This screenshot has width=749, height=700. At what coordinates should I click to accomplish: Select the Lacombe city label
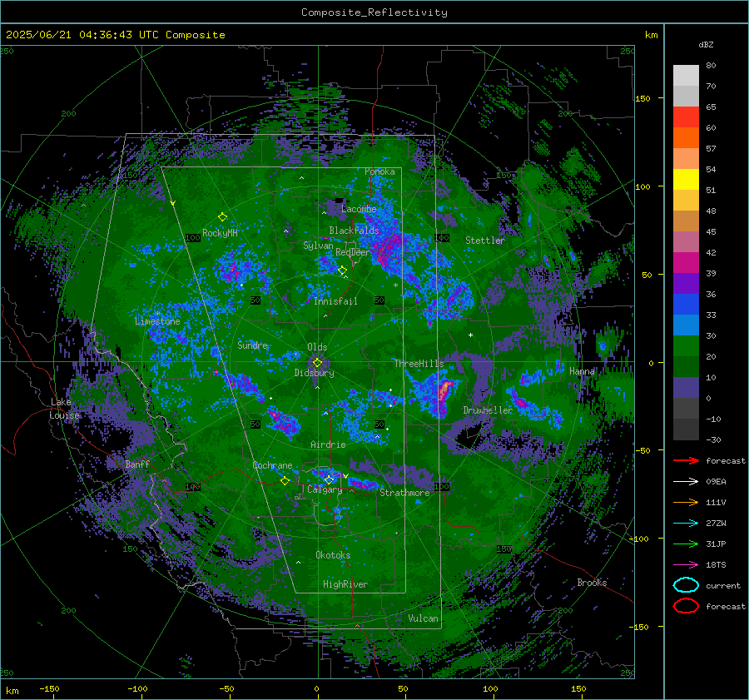tap(359, 209)
